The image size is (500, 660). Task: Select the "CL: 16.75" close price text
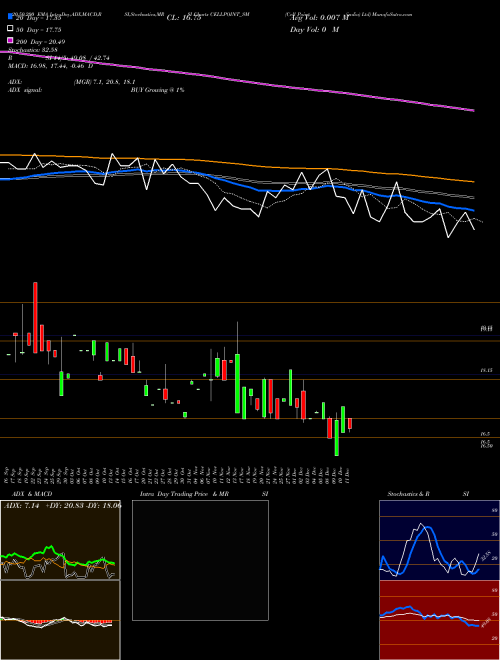click(x=184, y=18)
